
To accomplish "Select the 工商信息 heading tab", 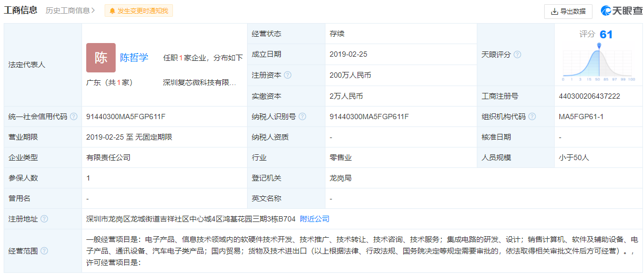I will tap(21, 10).
